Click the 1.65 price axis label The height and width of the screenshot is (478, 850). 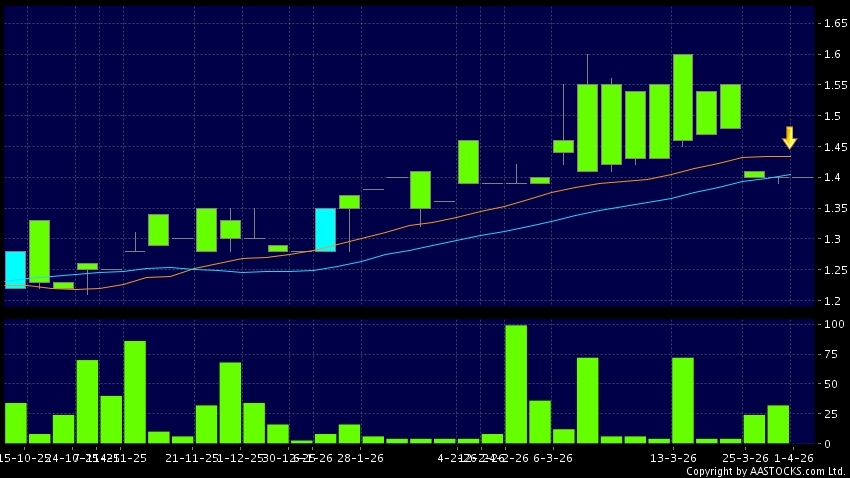(831, 23)
